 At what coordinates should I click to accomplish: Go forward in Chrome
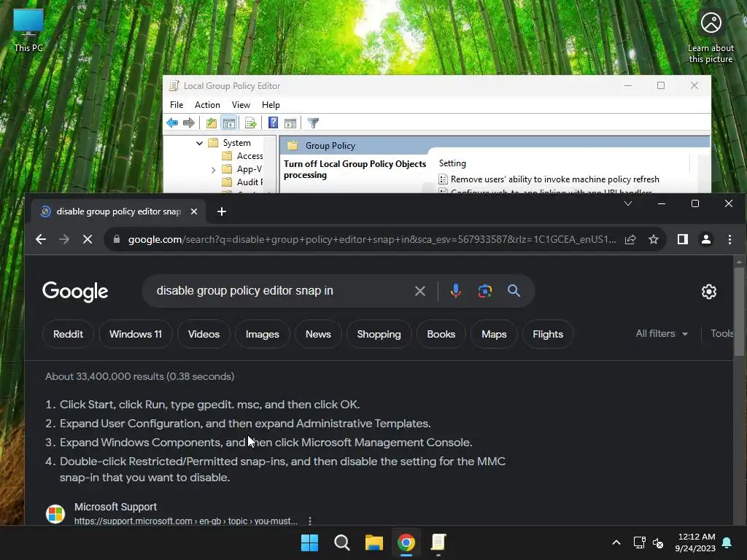click(x=64, y=239)
